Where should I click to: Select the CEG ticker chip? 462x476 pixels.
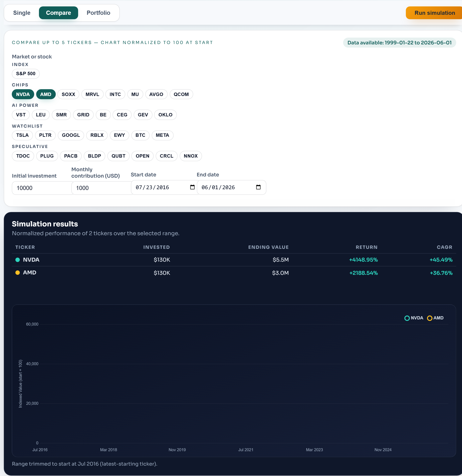point(122,115)
